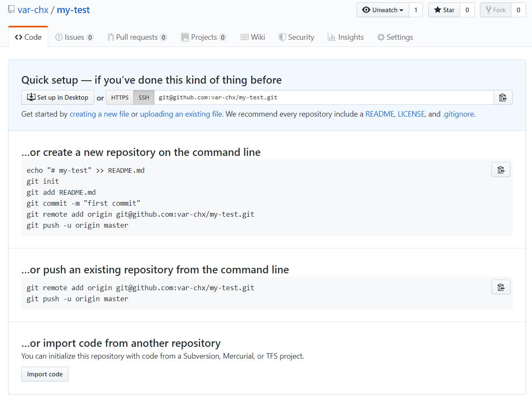Switch to the Pull requests tab
The height and width of the screenshot is (403, 532).
coord(137,37)
